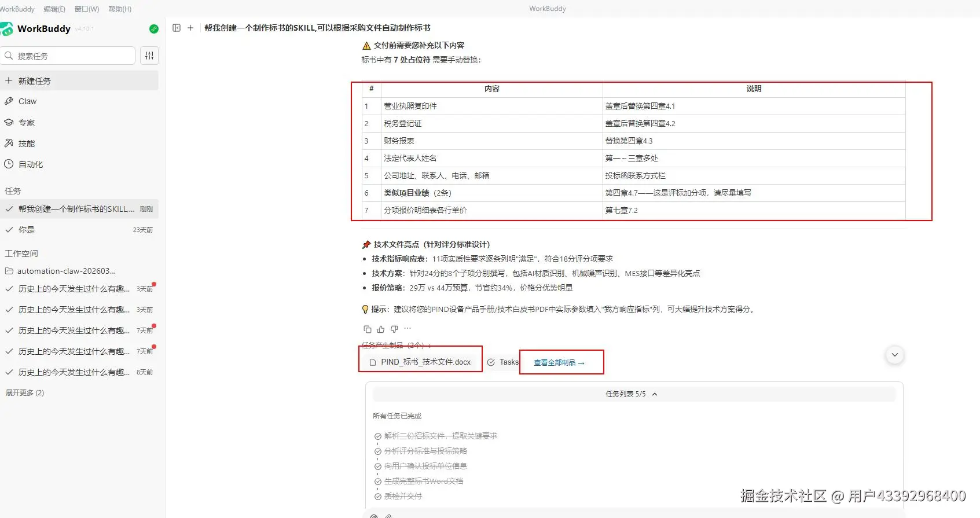Screen dimensions: 980x518
Task: Click the 技术指标响应表 bullet text
Action: point(492,259)
